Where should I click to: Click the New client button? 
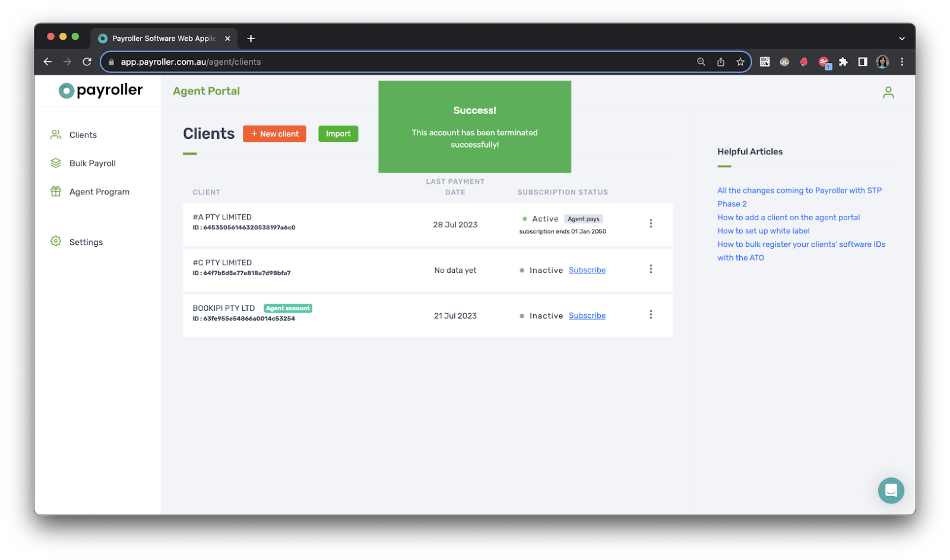click(x=274, y=134)
